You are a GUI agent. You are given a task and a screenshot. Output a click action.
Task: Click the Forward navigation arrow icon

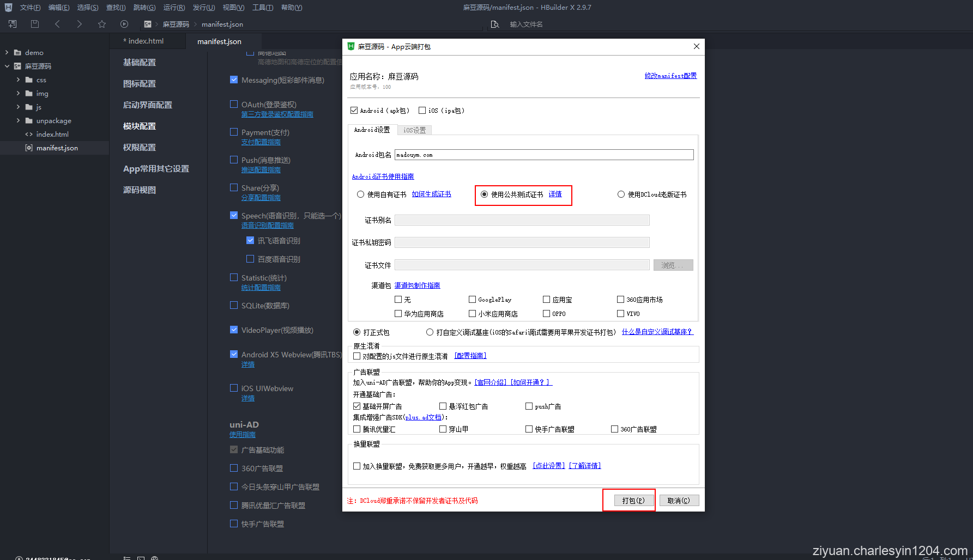click(79, 24)
